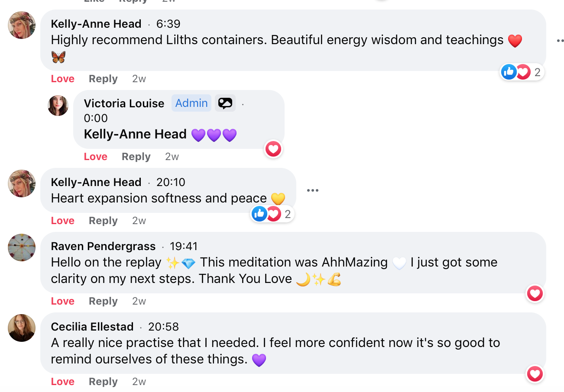Open Victoria Louise's profile picture
564x392 pixels.
pos(58,106)
